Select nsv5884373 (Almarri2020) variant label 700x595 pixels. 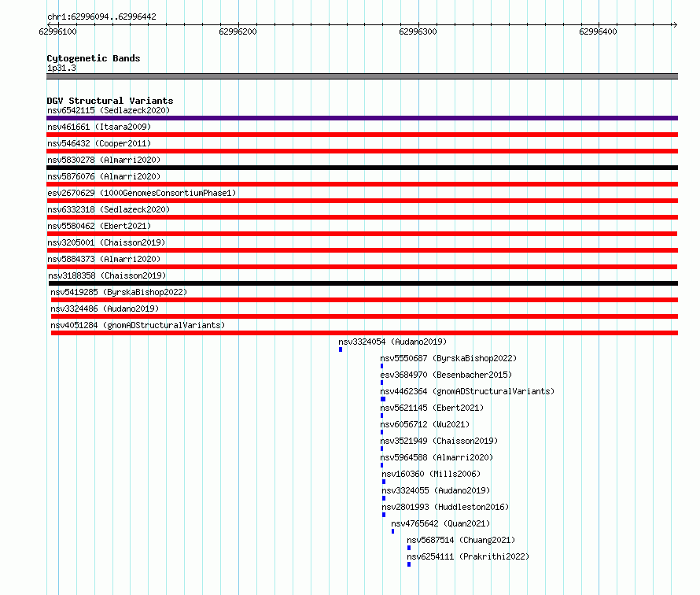coord(104,259)
